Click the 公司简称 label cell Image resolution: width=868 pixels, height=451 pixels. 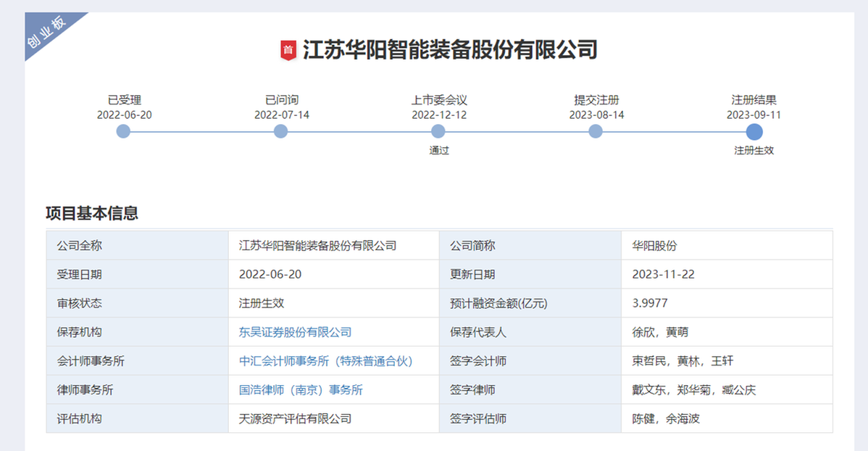point(530,246)
